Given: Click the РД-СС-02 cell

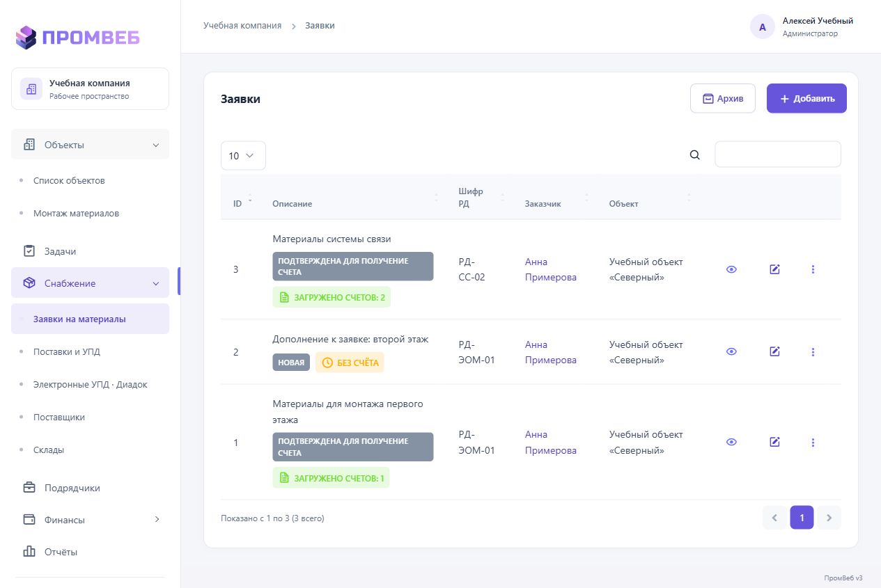Looking at the screenshot, I should click(x=471, y=269).
